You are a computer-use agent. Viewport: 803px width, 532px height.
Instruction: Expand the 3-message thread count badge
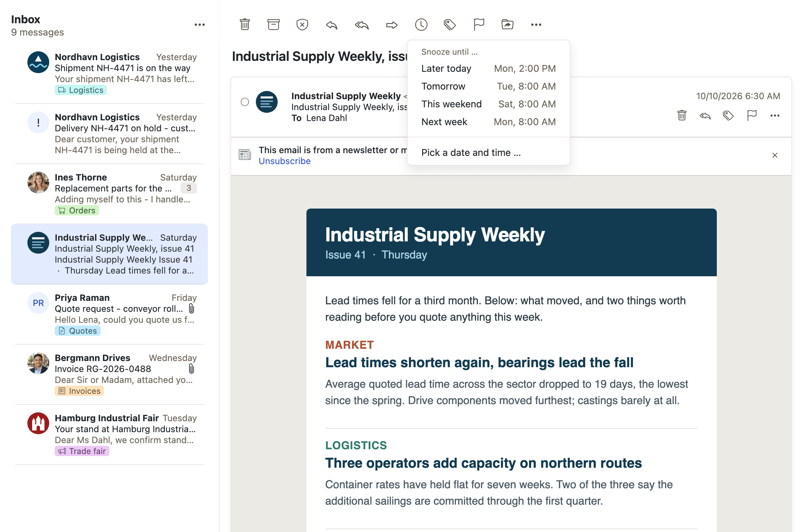pos(188,188)
